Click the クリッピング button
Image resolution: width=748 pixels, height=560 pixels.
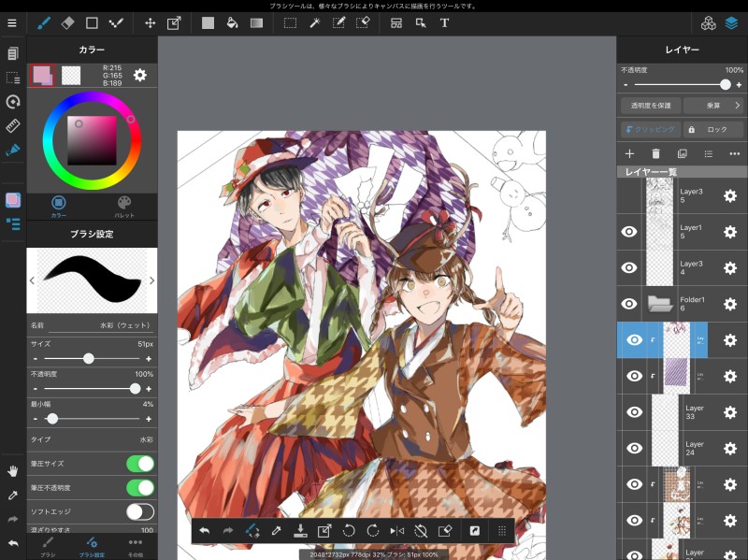tap(651, 129)
